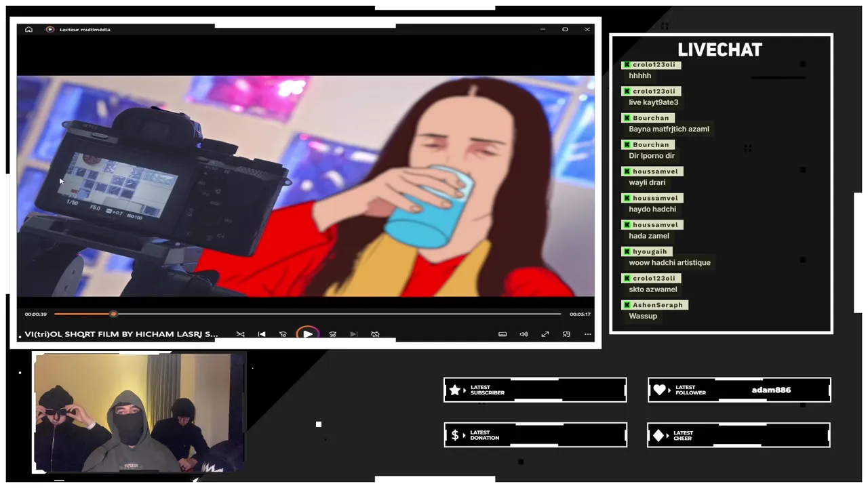868x488 pixels.
Task: Click the video frame area
Action: (x=306, y=186)
